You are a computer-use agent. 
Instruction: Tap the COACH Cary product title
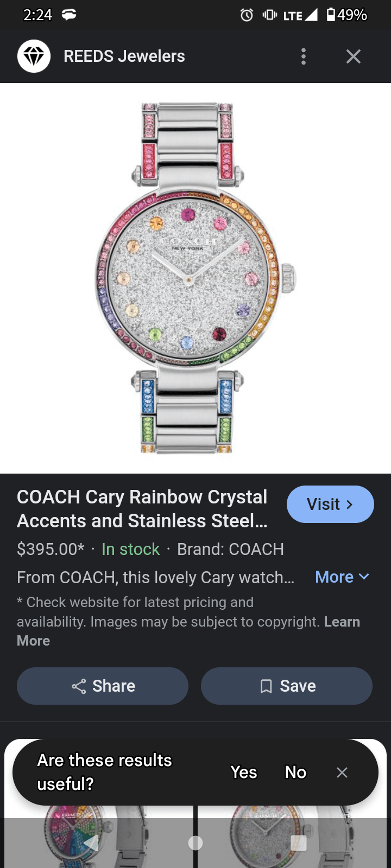[x=142, y=509]
